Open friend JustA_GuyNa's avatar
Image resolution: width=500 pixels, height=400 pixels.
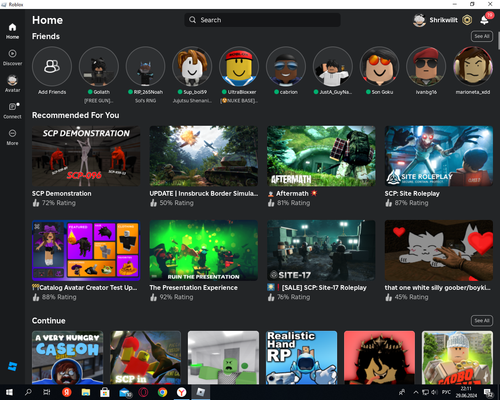coord(333,66)
